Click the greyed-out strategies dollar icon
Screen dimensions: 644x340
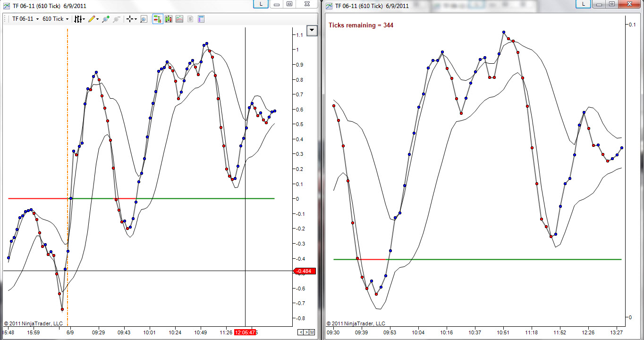point(190,19)
